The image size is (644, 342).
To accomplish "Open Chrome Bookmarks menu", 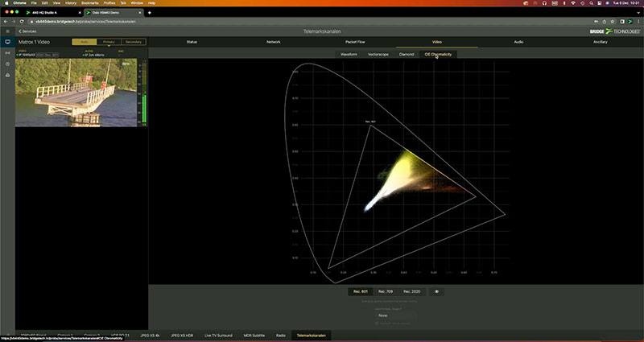I will pyautogui.click(x=90, y=3).
